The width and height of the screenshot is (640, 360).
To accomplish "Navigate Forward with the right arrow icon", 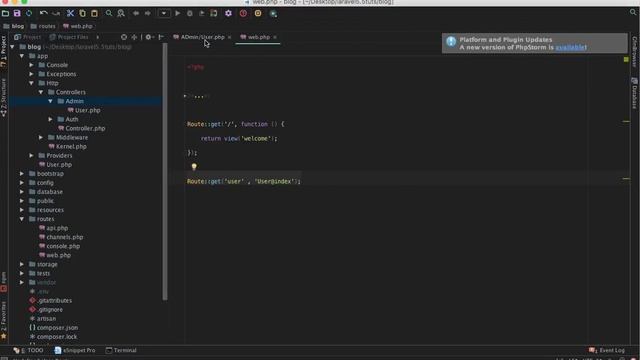I will point(148,13).
